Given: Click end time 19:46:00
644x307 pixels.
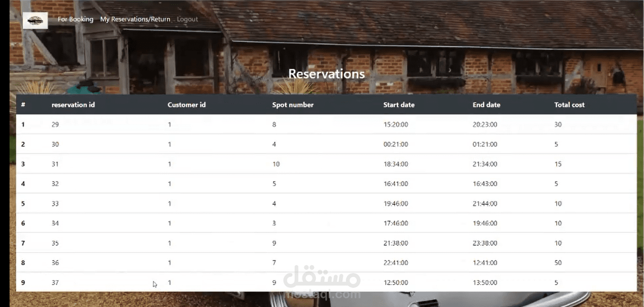Looking at the screenshot, I should click(x=485, y=223).
